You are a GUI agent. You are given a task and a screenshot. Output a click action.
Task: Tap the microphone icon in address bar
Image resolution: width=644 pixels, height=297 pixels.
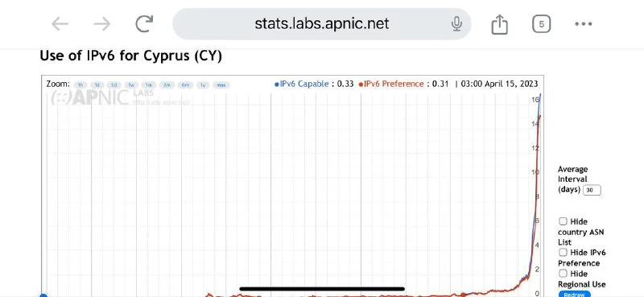coord(456,24)
